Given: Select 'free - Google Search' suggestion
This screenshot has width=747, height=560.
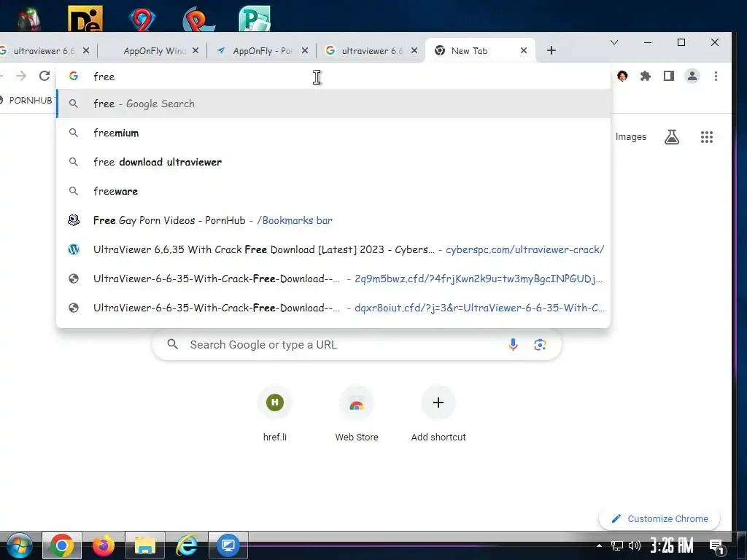Looking at the screenshot, I should [x=333, y=104].
